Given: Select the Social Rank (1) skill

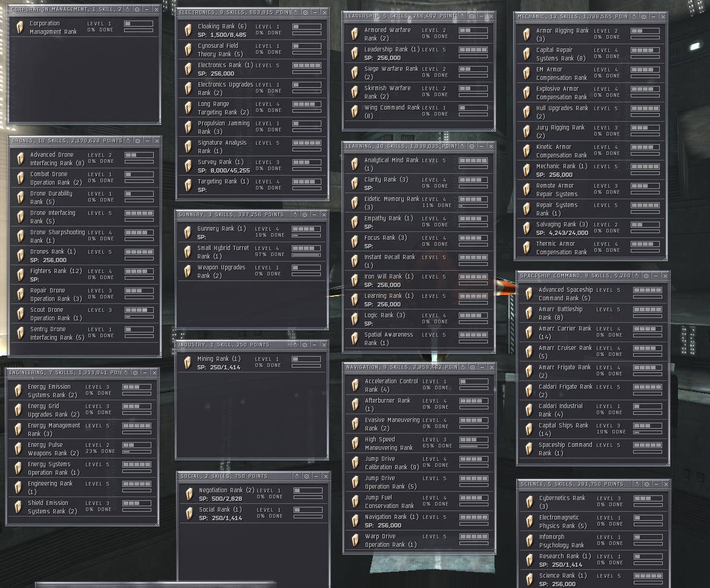Looking at the screenshot, I should click(254, 514).
